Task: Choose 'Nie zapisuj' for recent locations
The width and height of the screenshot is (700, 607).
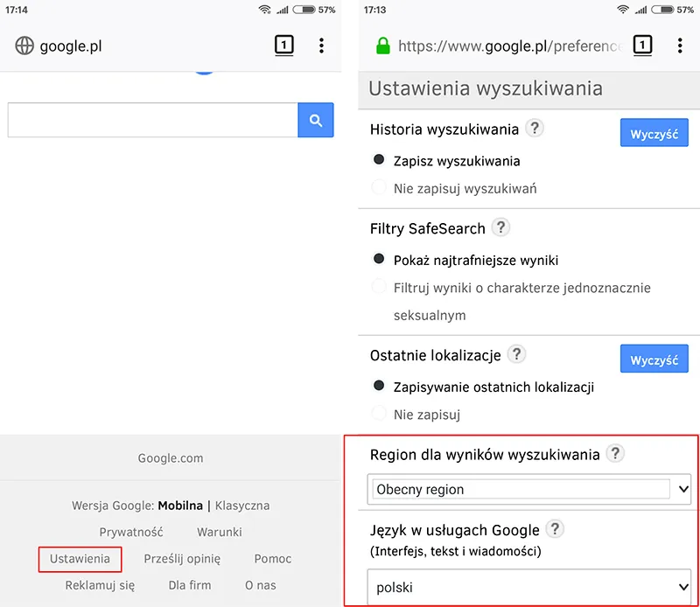Action: pos(379,413)
